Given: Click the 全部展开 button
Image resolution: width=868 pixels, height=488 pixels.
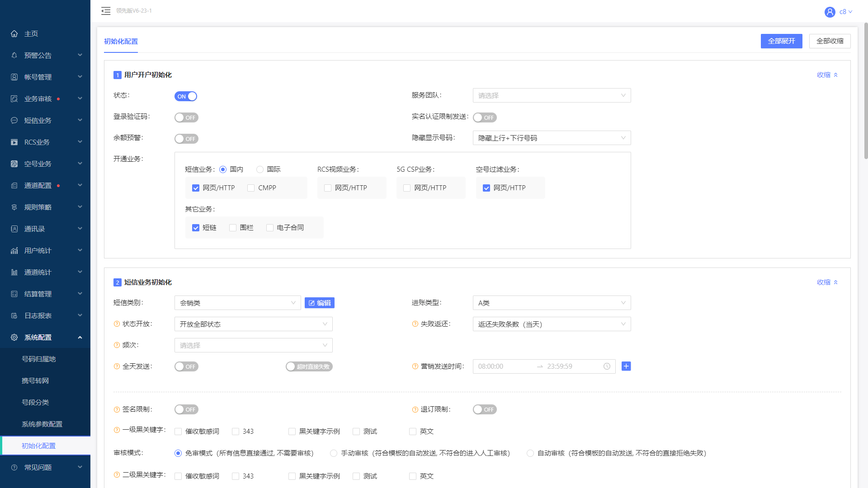Looking at the screenshot, I should point(781,41).
